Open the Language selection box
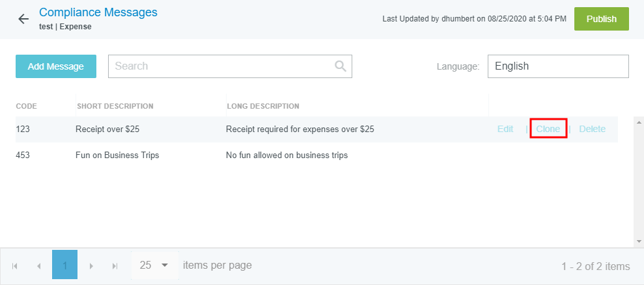644x285 pixels. (x=557, y=66)
